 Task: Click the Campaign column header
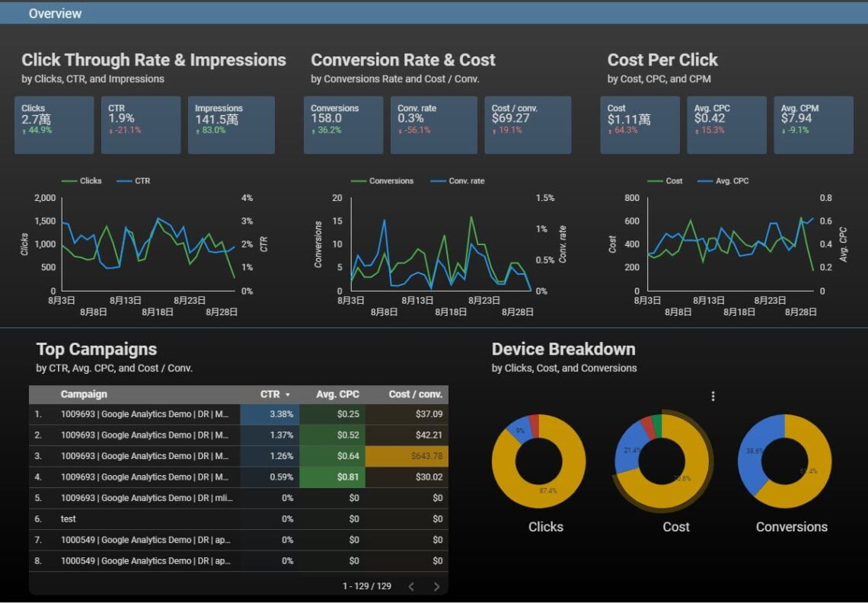[84, 394]
